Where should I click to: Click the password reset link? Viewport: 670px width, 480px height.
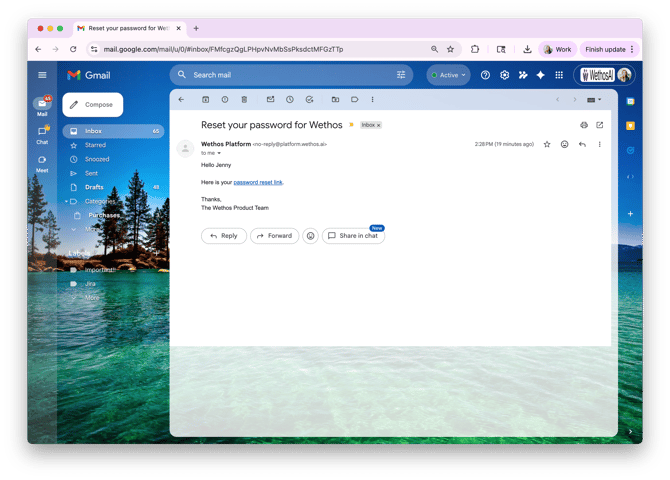258,182
